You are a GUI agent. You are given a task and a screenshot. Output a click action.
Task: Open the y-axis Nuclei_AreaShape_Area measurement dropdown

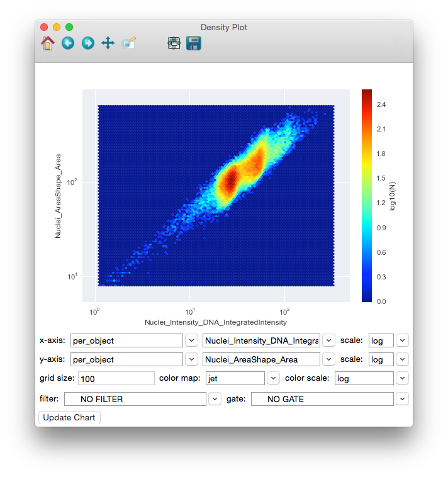[328, 359]
